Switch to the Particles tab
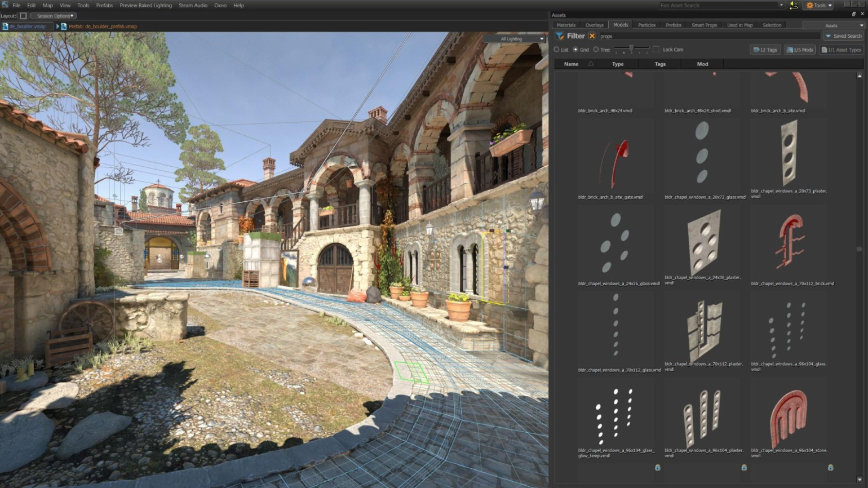The width and height of the screenshot is (868, 488). pos(646,25)
